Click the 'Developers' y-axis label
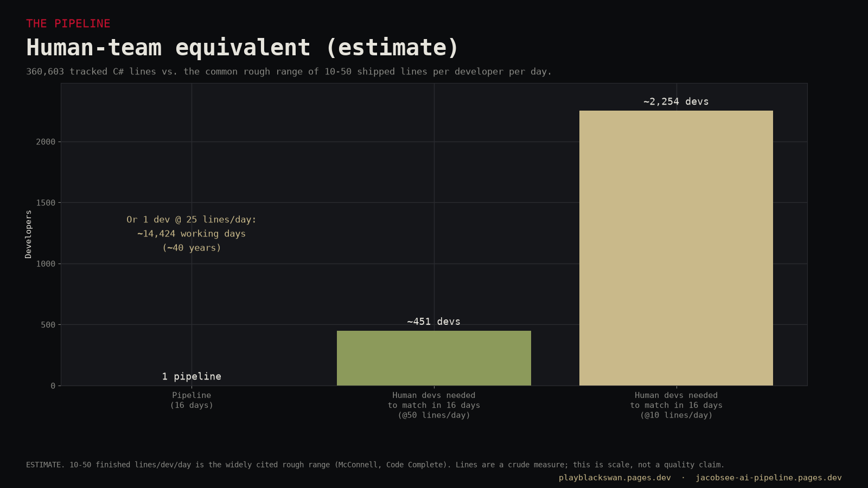Image resolution: width=868 pixels, height=488 pixels. pyautogui.click(x=29, y=234)
